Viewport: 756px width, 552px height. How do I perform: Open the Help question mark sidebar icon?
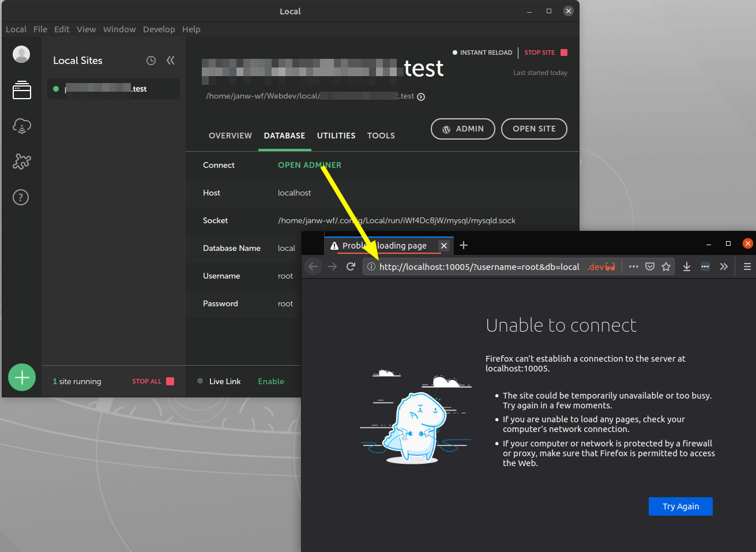21,197
